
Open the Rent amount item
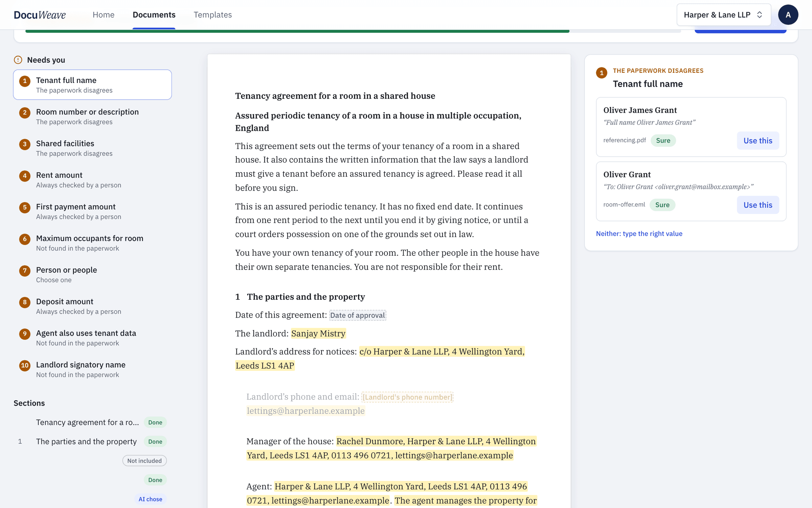92,179
